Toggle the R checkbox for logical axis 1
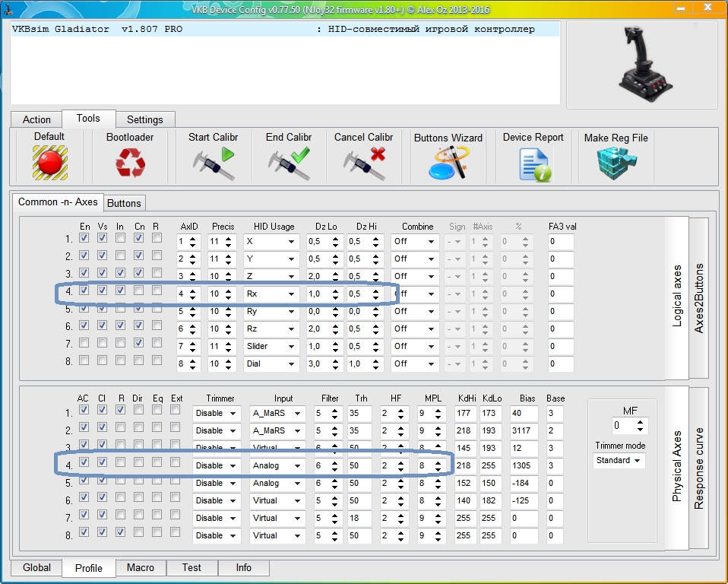This screenshot has width=728, height=584. [157, 238]
